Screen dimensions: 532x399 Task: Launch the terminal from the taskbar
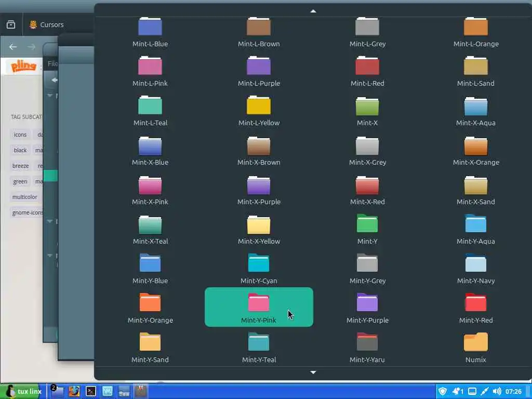91,392
